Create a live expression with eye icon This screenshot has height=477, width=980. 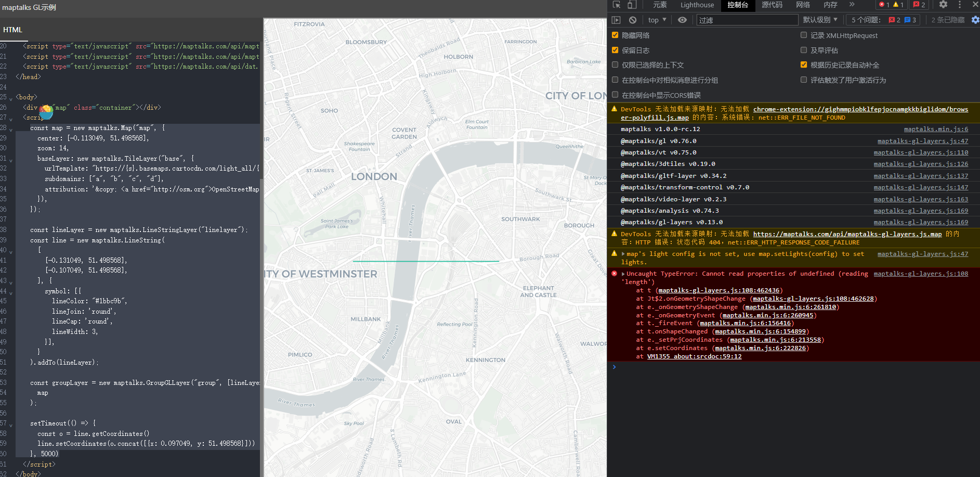[x=682, y=19]
